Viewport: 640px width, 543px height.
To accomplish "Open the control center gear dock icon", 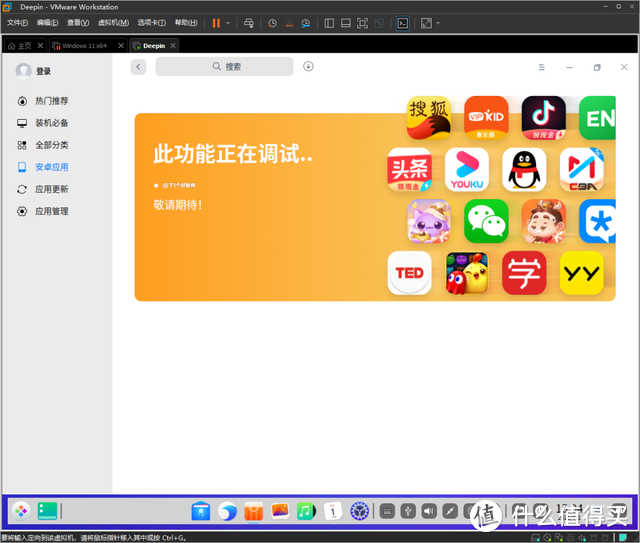I will point(360,511).
